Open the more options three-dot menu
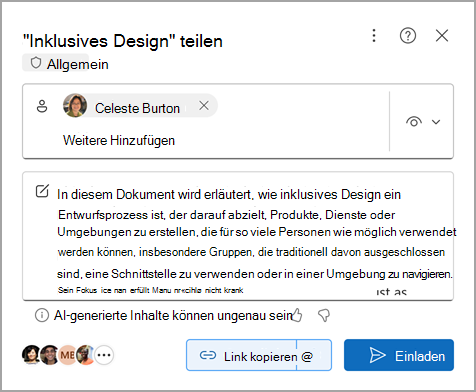The image size is (476, 392). pos(374,35)
